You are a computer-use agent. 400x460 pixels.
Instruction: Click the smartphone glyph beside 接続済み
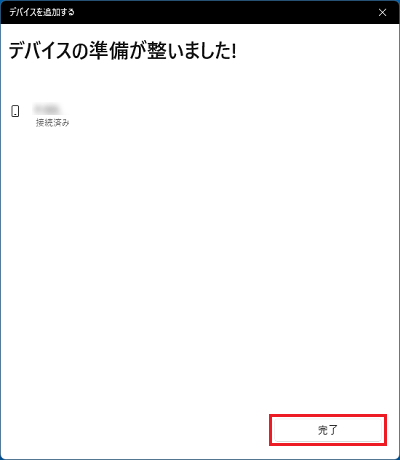coord(15,111)
